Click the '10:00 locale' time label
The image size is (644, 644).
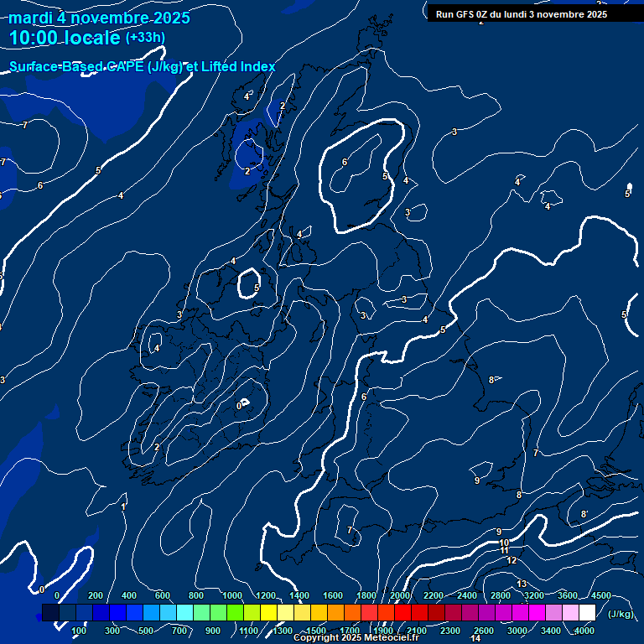click(x=65, y=39)
